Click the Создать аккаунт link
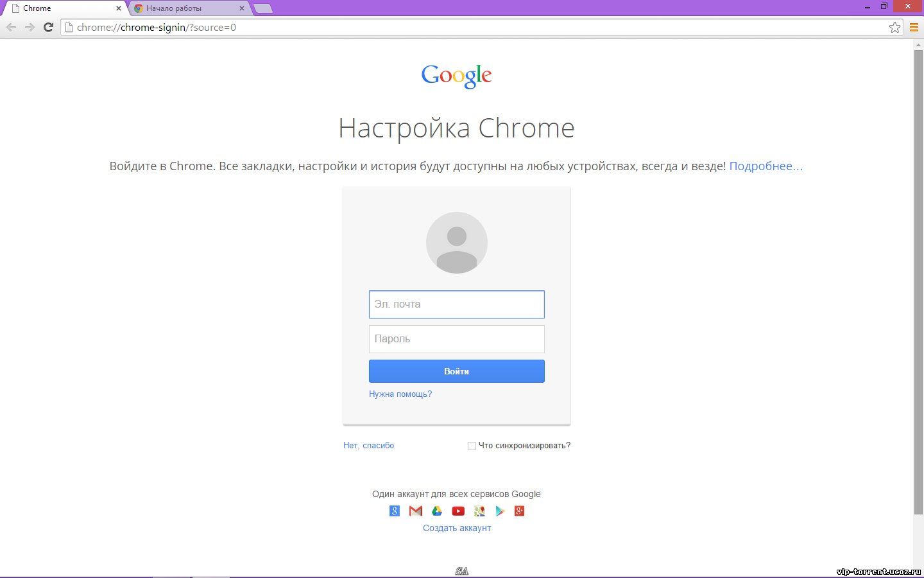 coord(457,528)
